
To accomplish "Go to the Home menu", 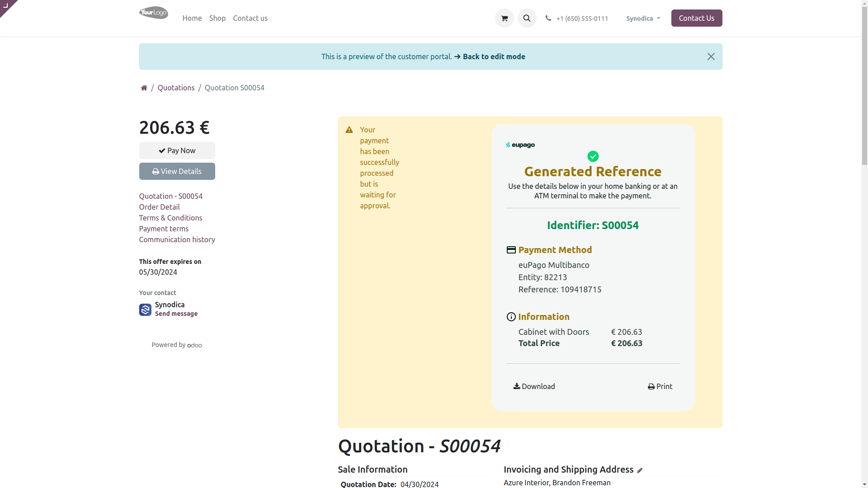I will (192, 18).
